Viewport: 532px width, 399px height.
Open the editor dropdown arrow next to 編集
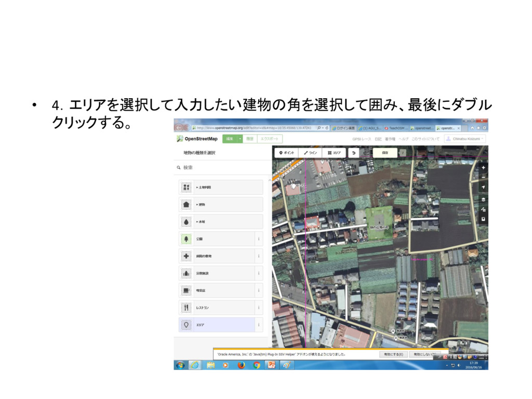click(240, 139)
